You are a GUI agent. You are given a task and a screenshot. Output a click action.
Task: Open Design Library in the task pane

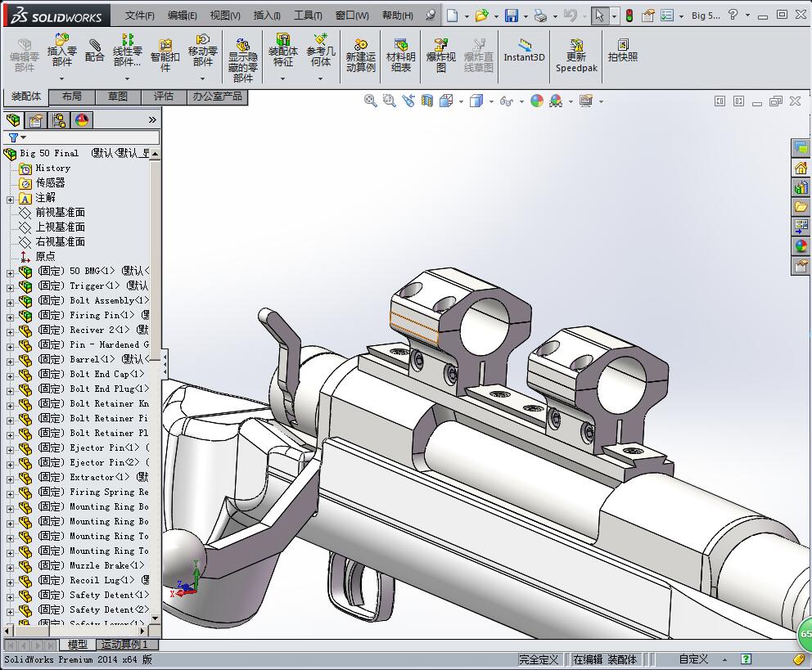tap(801, 187)
